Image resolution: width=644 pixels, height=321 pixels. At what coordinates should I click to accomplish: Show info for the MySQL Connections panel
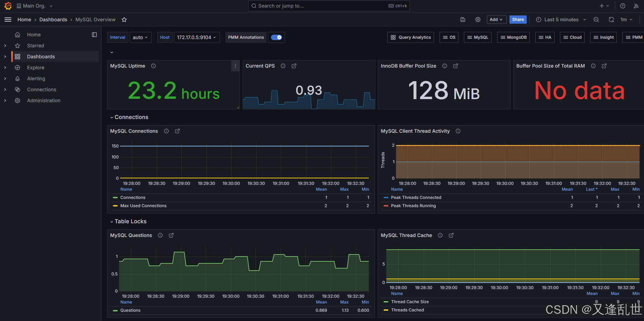[x=166, y=131]
